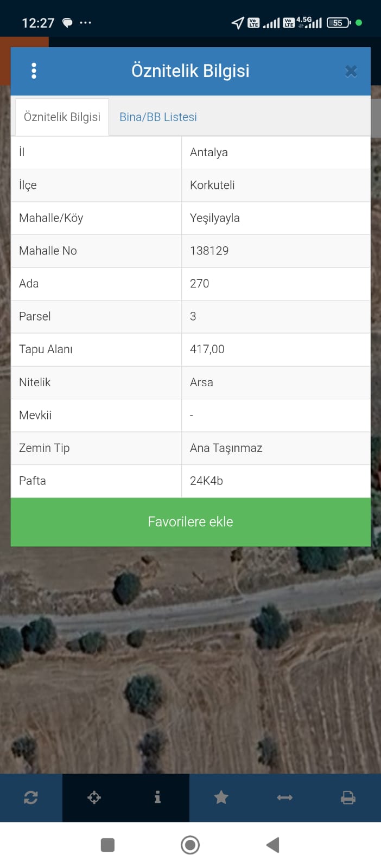Viewport: 381px width, 868px height.
Task: Close the Öznitelik Bilgisi dialog
Action: [x=351, y=71]
